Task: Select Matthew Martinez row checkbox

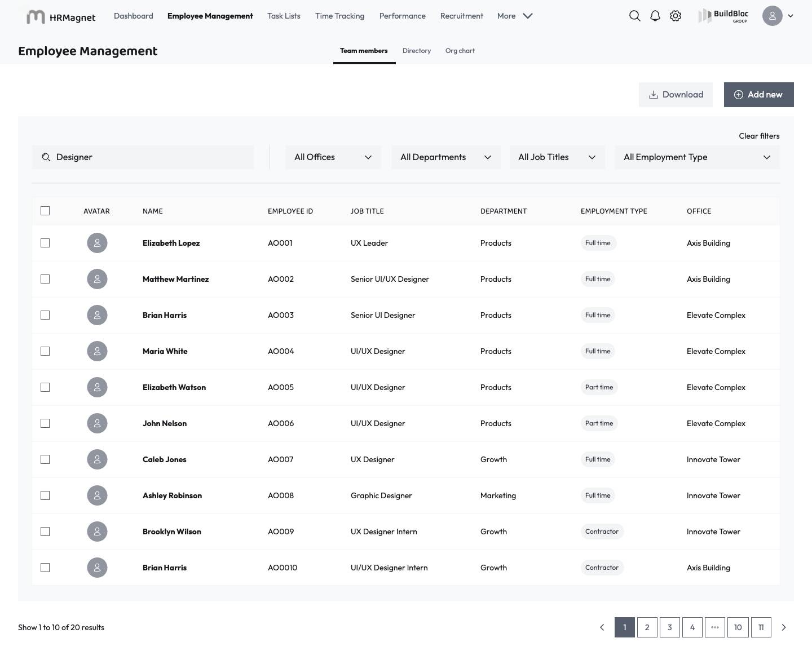Action: [x=45, y=279]
